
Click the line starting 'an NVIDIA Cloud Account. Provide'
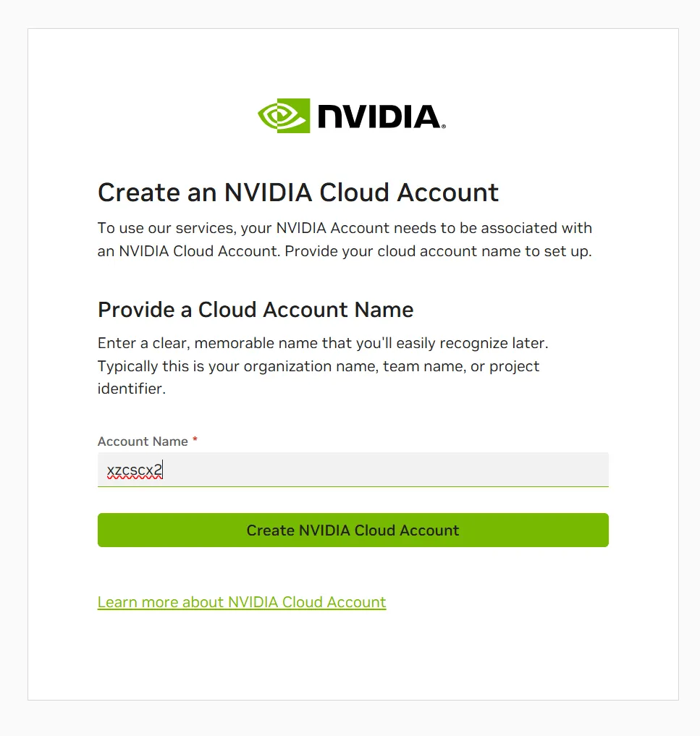[345, 251]
